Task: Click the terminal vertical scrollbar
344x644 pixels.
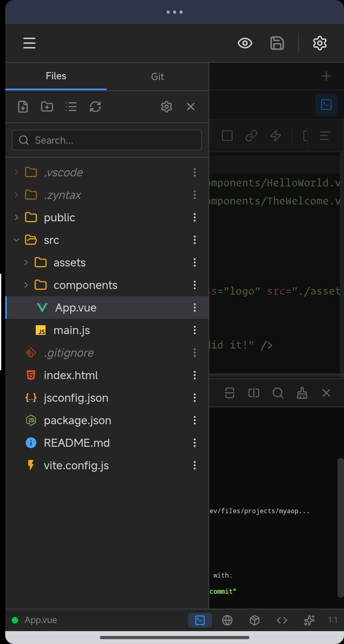Action: pos(340,527)
